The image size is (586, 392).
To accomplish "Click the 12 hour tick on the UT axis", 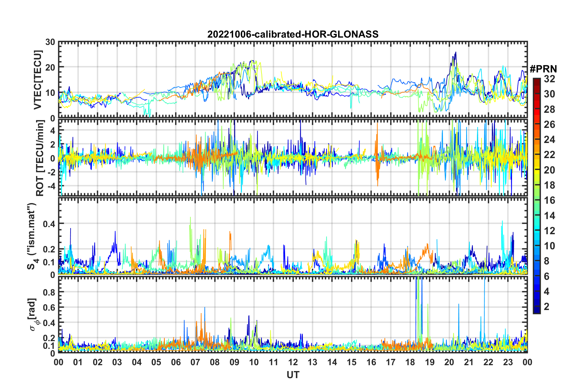I will pyautogui.click(x=293, y=362).
